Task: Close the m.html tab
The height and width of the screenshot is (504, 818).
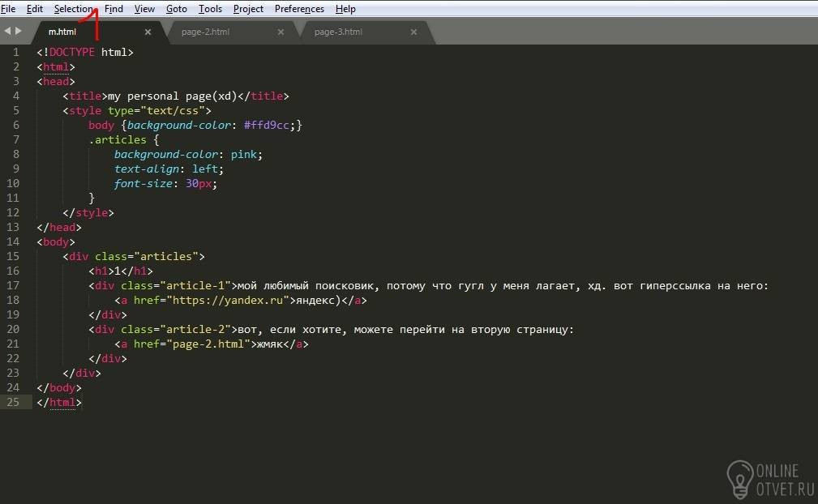Action: point(148,32)
